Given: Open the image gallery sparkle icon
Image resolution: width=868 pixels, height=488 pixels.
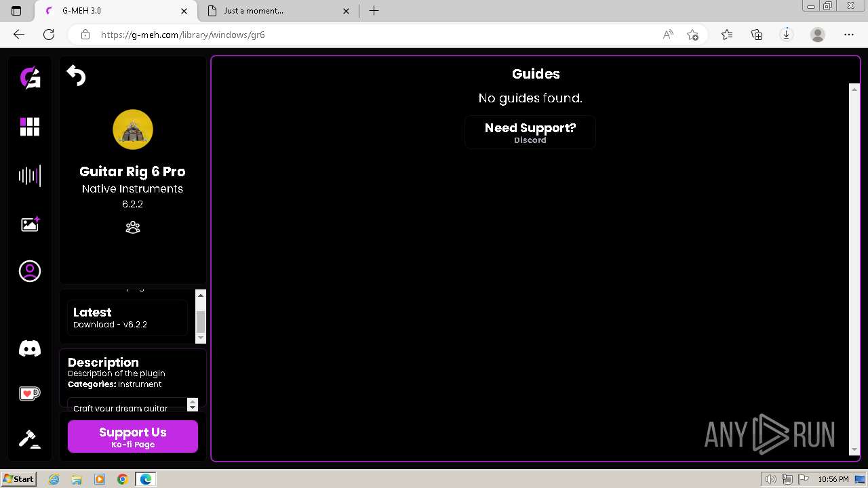Looking at the screenshot, I should tap(30, 224).
